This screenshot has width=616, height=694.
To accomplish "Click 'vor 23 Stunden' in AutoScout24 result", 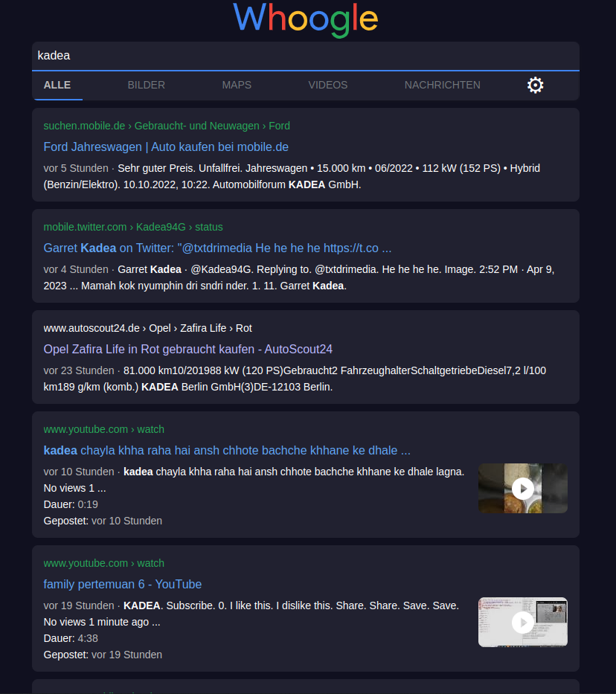I will (79, 370).
